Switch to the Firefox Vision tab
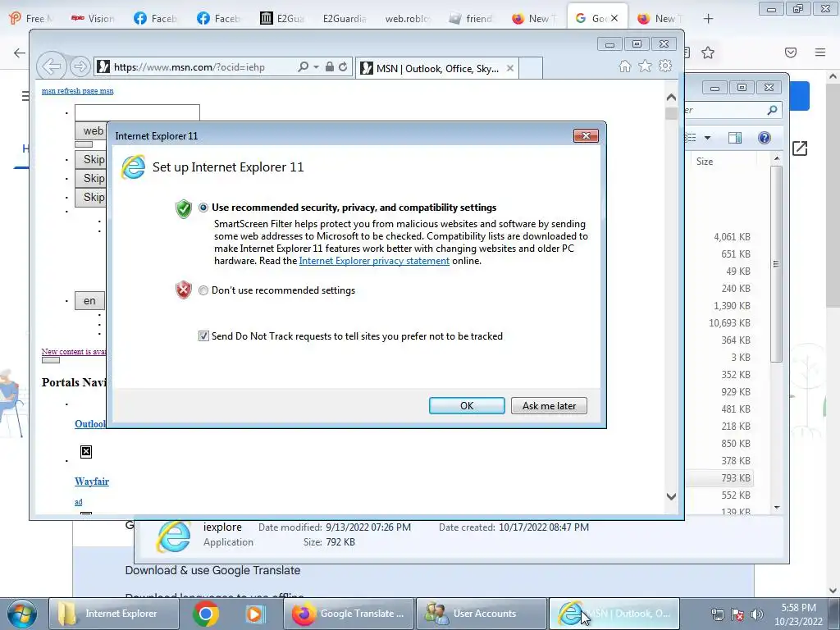840x630 pixels. coord(92,19)
